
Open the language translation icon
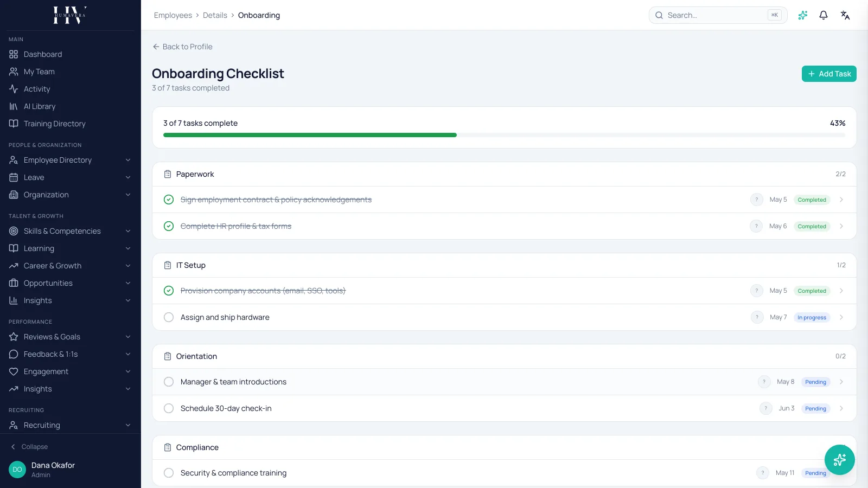845,15
